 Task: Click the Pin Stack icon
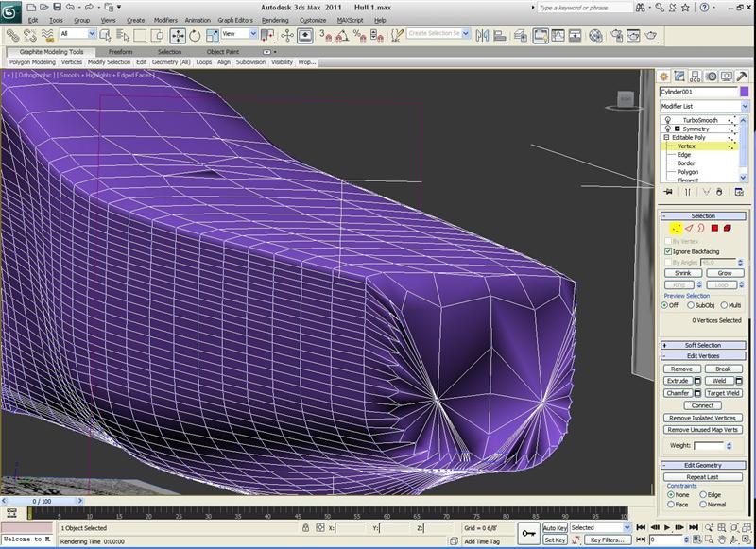click(x=668, y=192)
